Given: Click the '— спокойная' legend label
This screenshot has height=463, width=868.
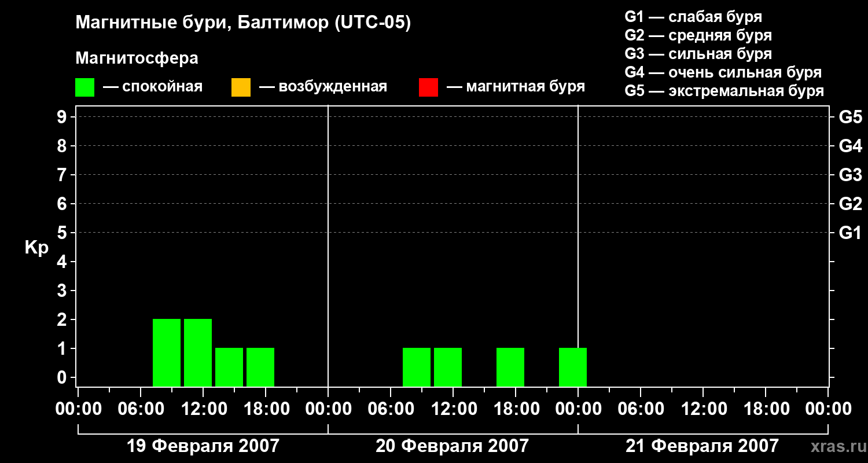Looking at the screenshot, I should [x=153, y=87].
